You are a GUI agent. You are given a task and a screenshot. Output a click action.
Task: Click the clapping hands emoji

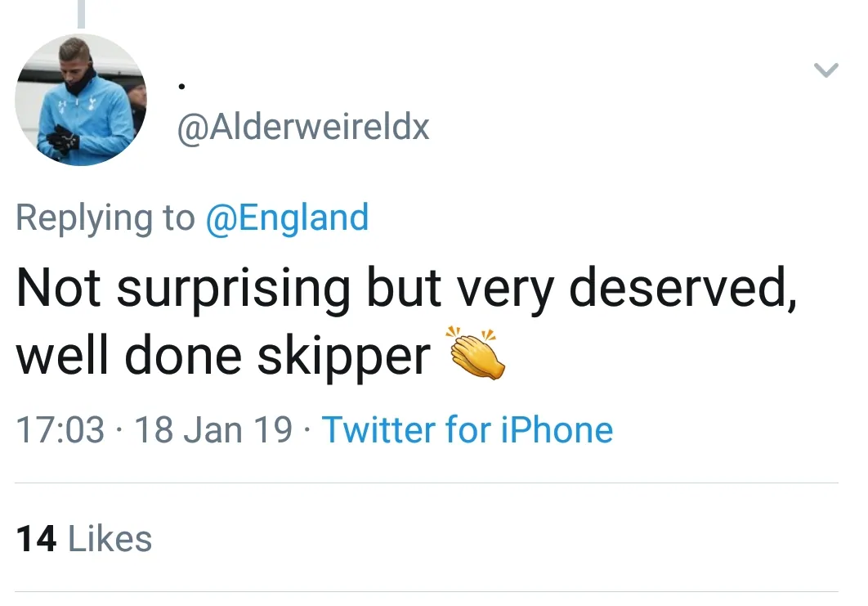[x=475, y=354]
